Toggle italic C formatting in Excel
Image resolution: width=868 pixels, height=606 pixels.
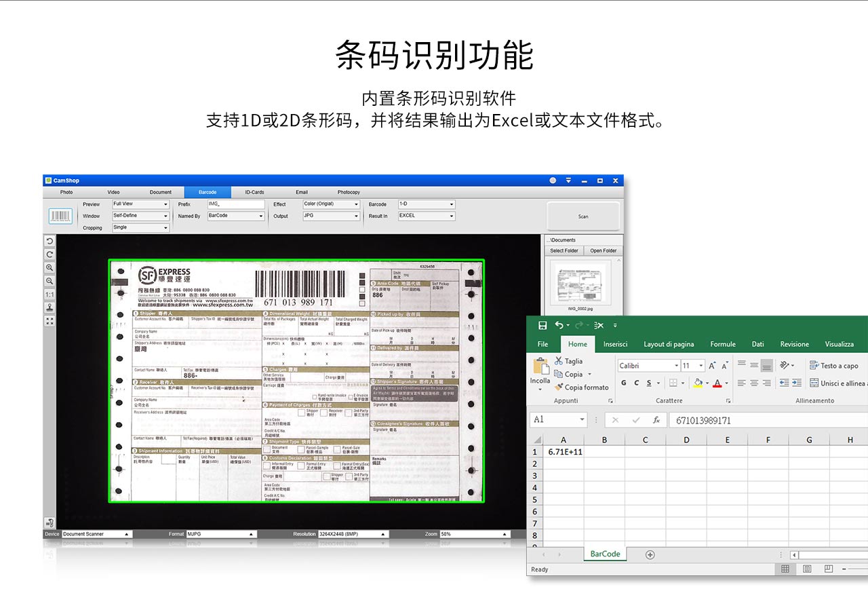pyautogui.click(x=636, y=383)
